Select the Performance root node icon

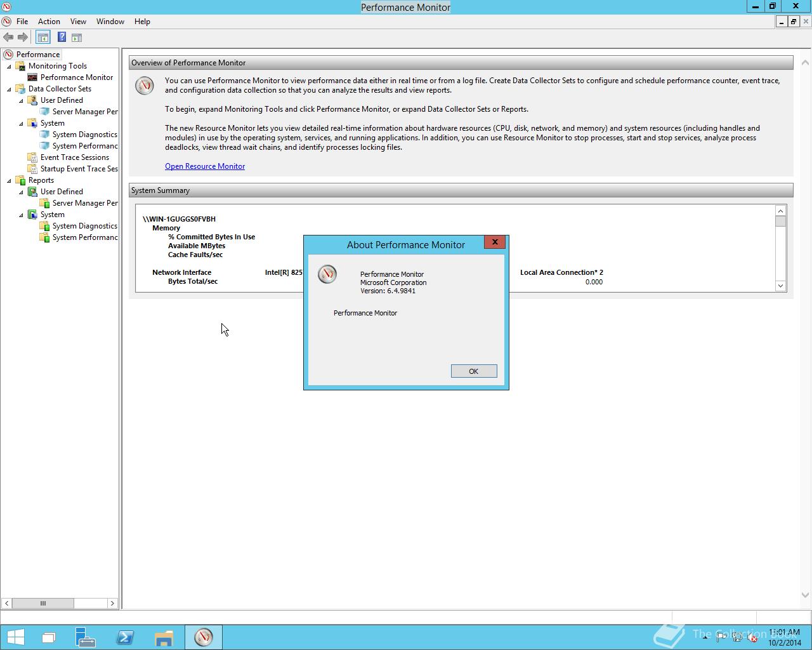click(x=8, y=55)
